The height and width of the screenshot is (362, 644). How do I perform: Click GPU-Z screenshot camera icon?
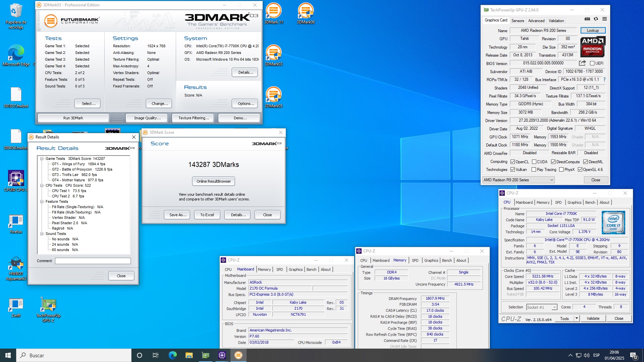point(587,19)
